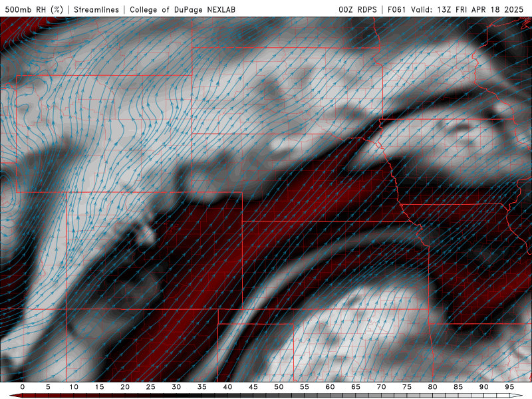532x399 pixels.
Task: Pick the "75" color bar label
Action: click(407, 387)
